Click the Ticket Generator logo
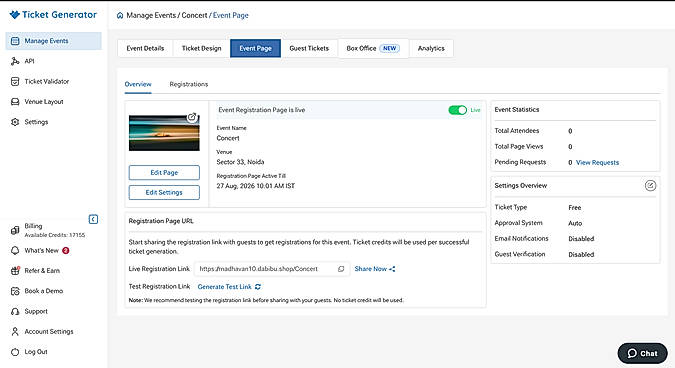Viewport: 675px width, 368px height. pos(53,15)
